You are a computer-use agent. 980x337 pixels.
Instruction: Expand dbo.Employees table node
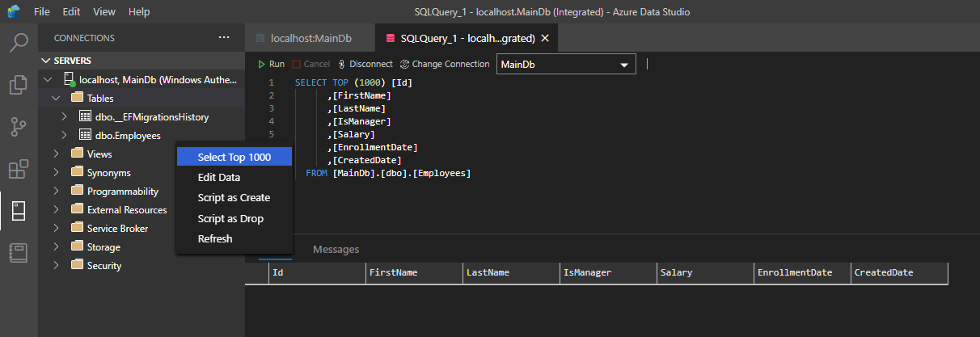[x=65, y=136]
